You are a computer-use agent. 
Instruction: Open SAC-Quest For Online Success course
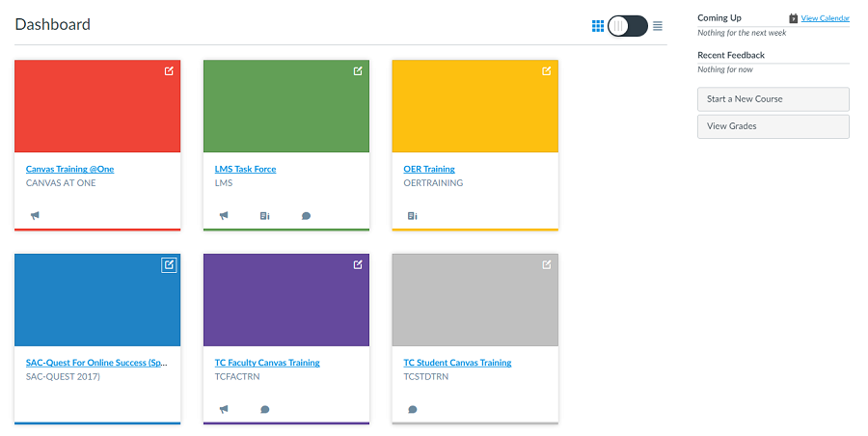click(96, 363)
